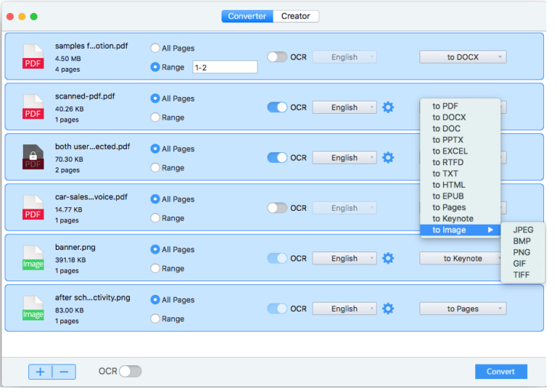The height and width of the screenshot is (392, 557).
Task: Click the PDF icon for scanned-pdf.pdf
Action: tap(33, 107)
